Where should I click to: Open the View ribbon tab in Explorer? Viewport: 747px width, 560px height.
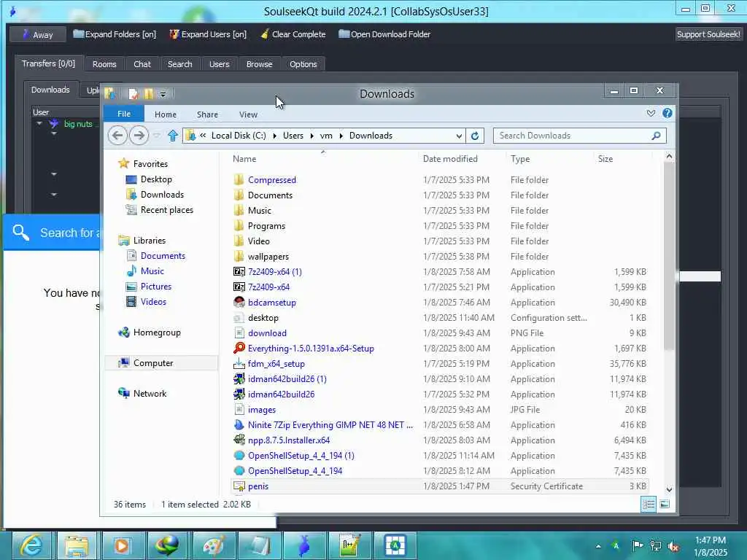248,114
